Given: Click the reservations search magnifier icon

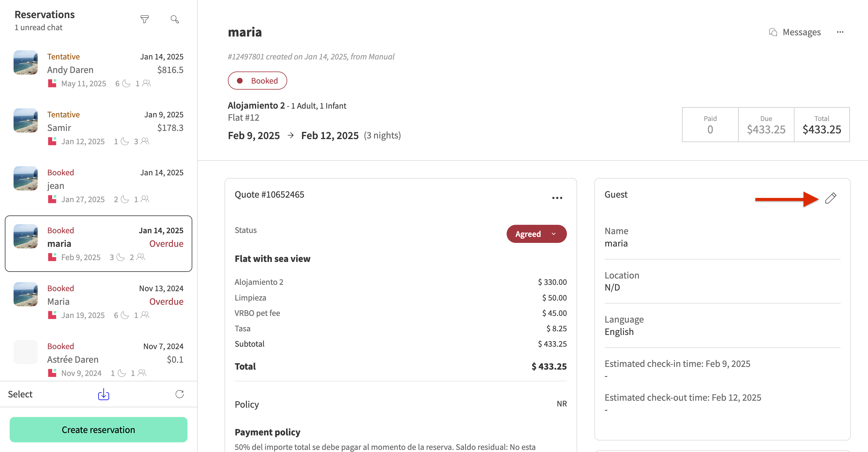Looking at the screenshot, I should pyautogui.click(x=175, y=19).
